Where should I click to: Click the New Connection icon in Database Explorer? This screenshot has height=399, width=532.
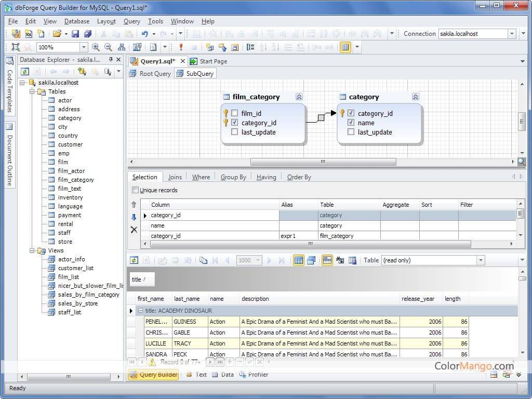coord(82,72)
